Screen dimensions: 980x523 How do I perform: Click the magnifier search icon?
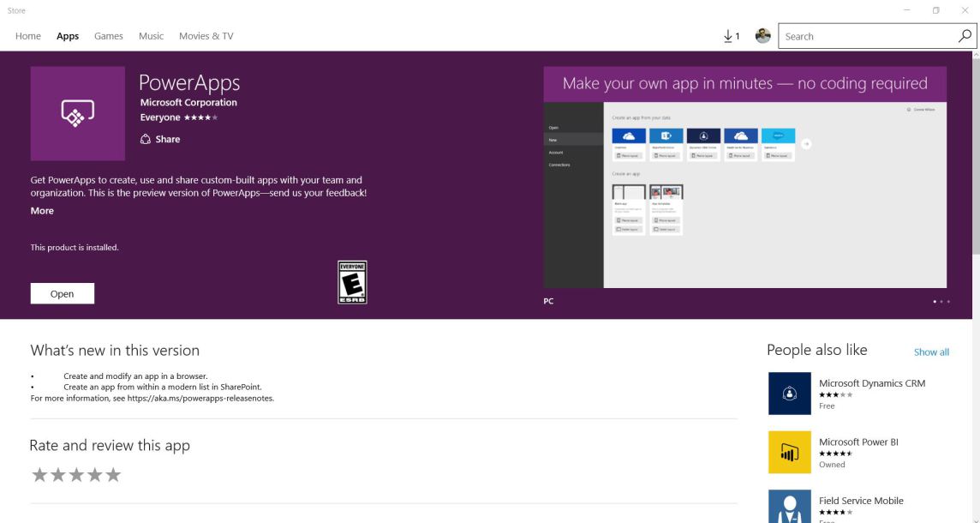point(965,36)
